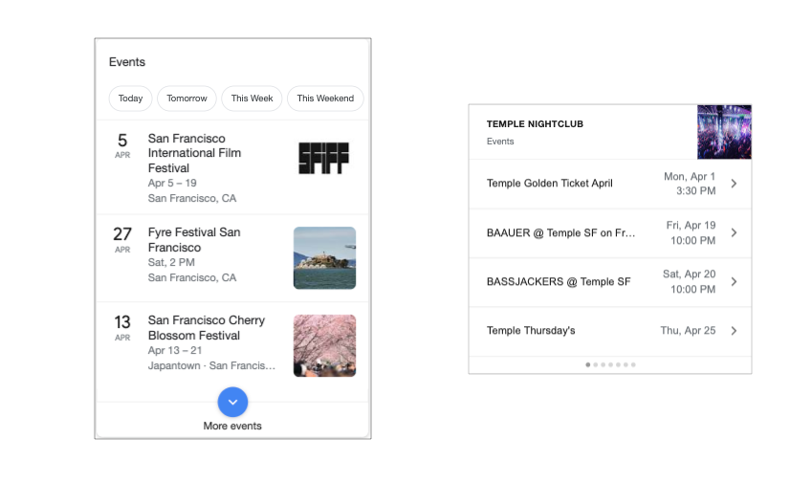Expand more events with blue arrow button

[232, 402]
